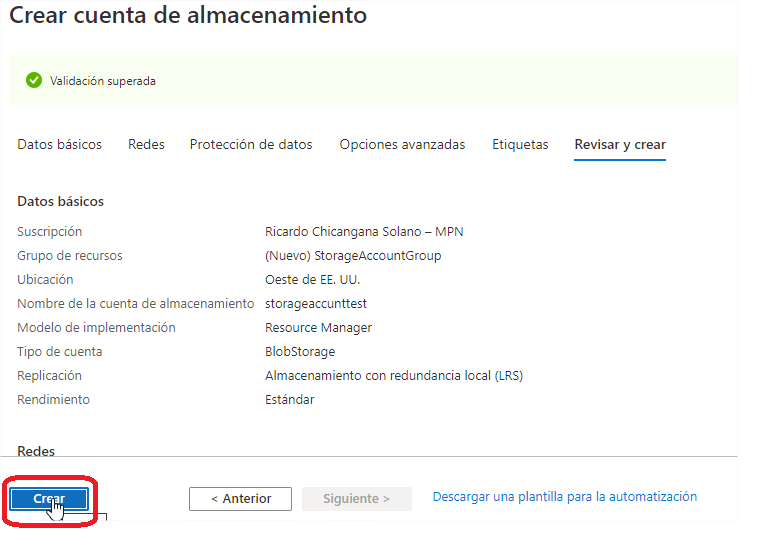
Task: Click the BlobStorage account type value
Action: click(300, 352)
